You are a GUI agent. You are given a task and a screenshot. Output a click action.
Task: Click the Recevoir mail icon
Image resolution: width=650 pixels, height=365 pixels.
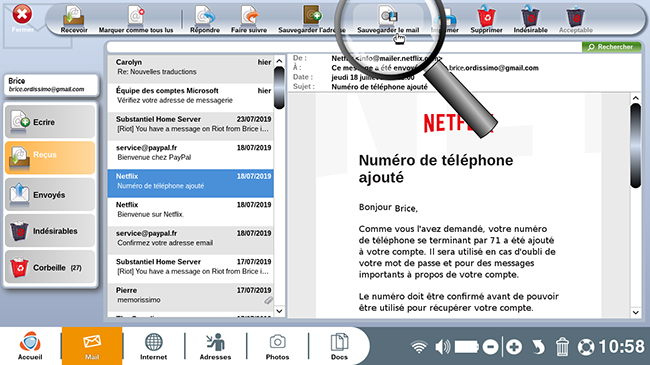pyautogui.click(x=74, y=19)
